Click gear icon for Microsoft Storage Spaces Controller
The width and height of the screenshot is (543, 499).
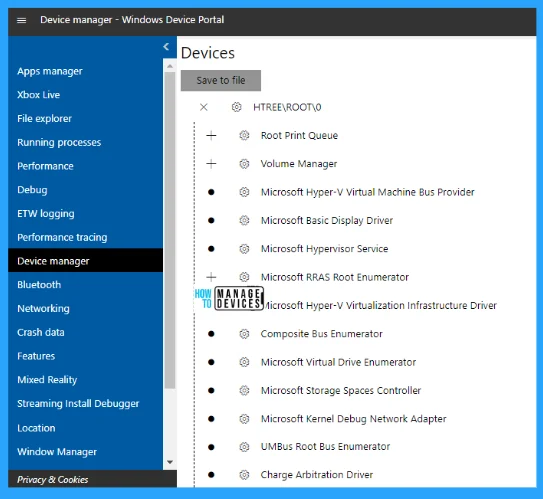244,391
